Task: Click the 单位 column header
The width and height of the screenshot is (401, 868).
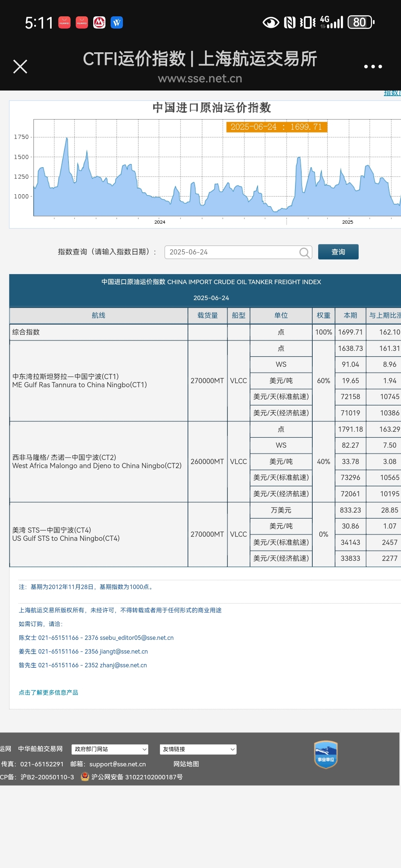Action: pos(281,316)
